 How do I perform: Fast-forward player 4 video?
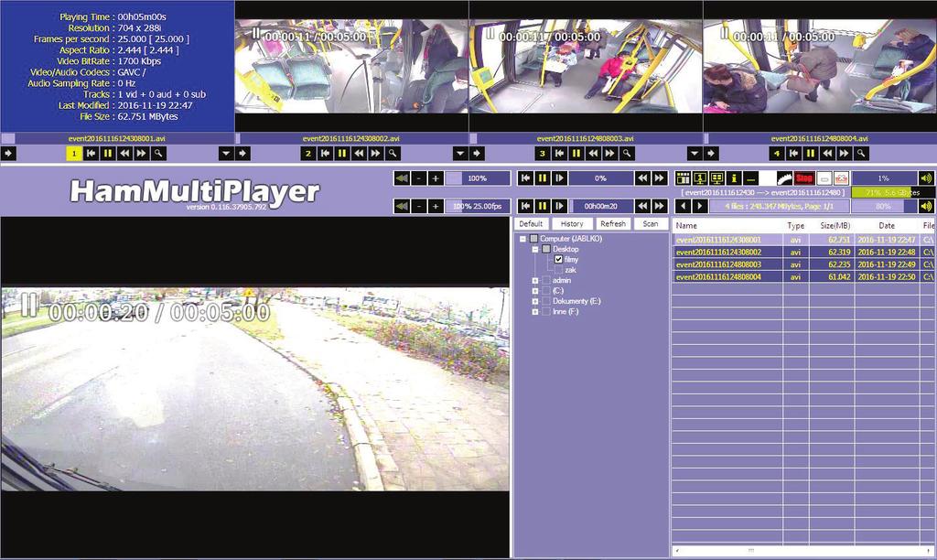tap(844, 154)
